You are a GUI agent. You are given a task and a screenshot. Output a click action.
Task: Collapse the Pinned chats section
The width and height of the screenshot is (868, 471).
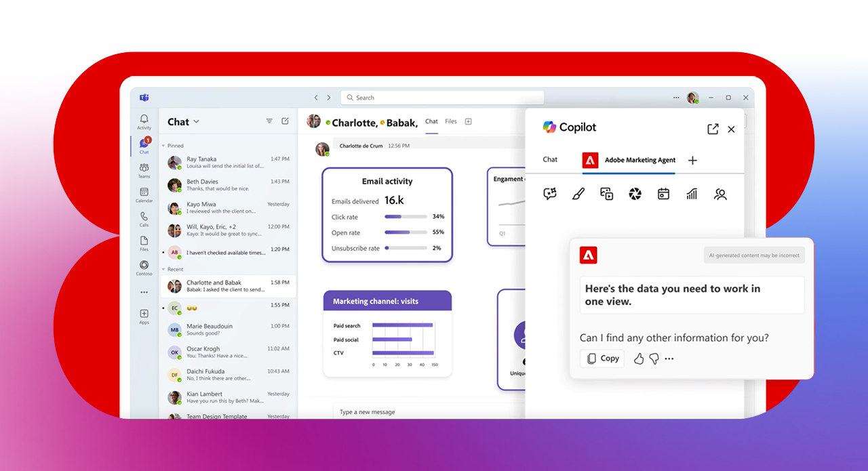(163, 146)
